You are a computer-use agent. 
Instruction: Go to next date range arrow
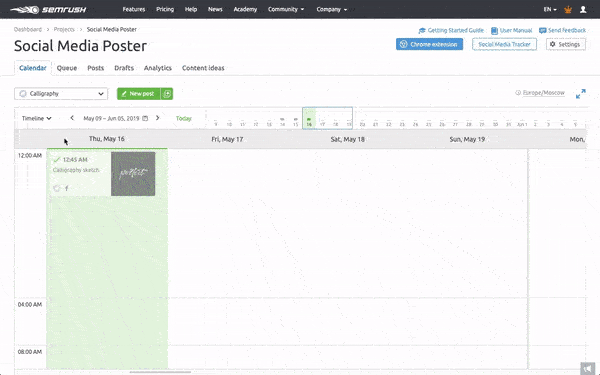[157, 118]
